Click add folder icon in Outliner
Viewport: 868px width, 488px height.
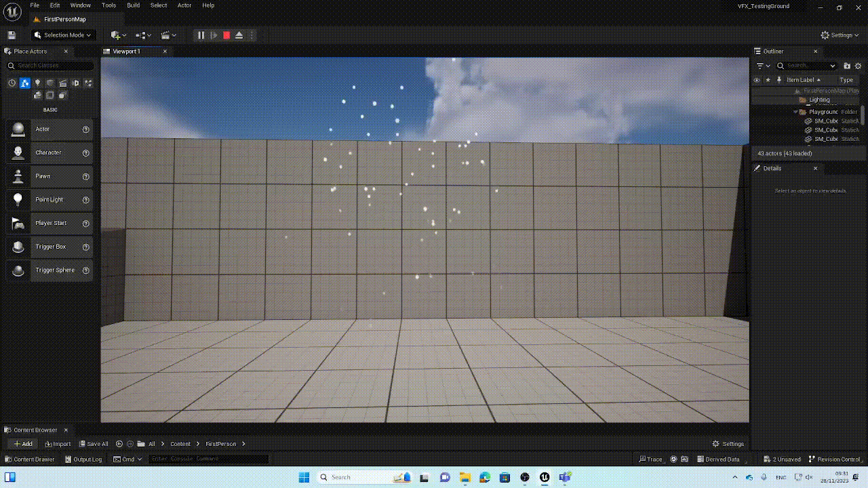(x=846, y=66)
